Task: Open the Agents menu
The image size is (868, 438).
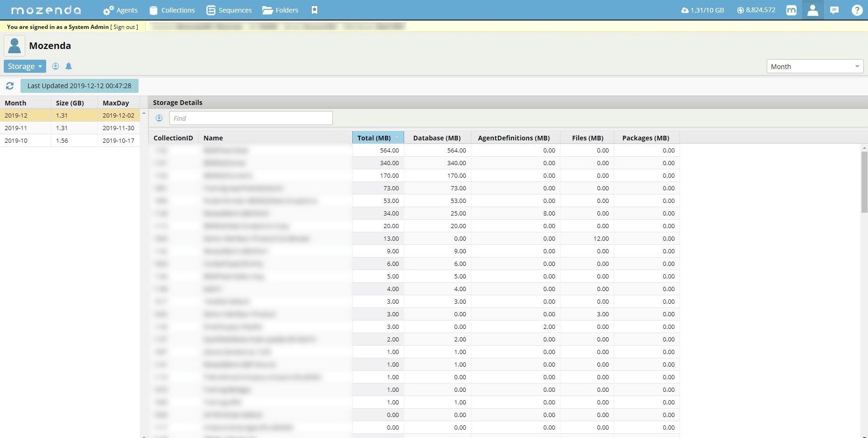Action: (x=120, y=10)
